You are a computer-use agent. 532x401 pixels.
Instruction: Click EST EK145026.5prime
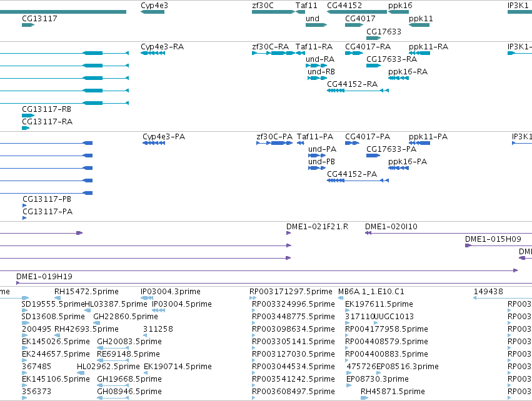tap(24, 348)
